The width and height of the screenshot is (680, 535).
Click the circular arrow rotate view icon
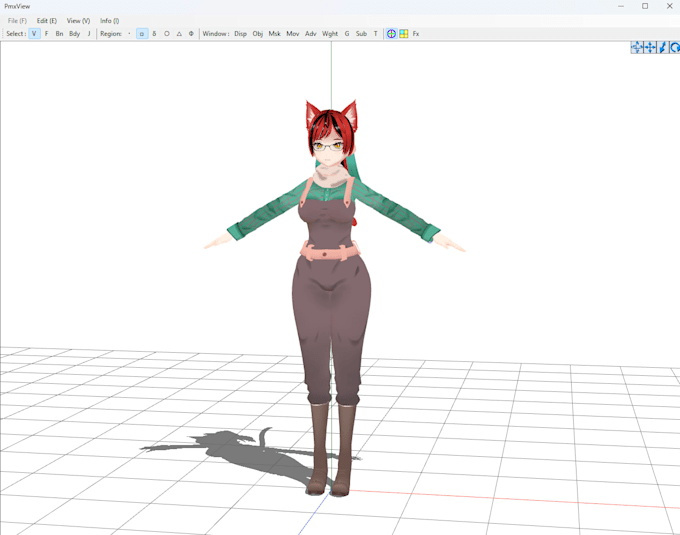pos(675,47)
